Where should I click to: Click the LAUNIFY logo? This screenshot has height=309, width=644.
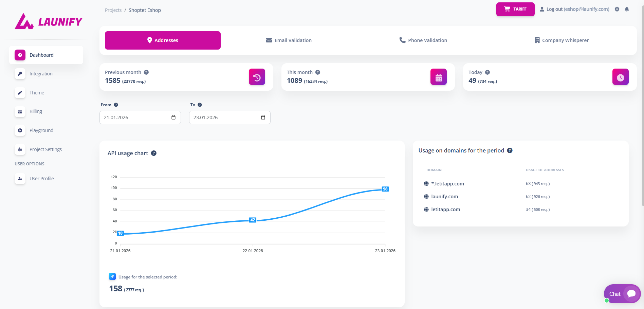[49, 21]
